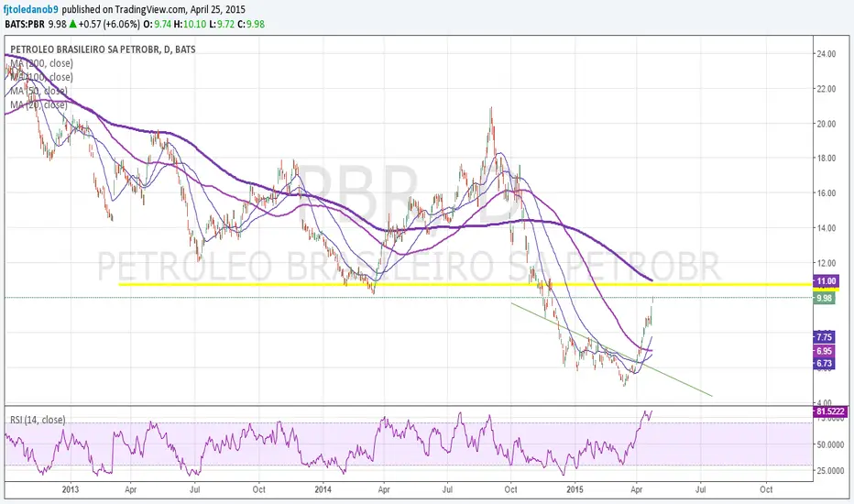Screen dimensions: 854x504
Task: Click the 24.00 price axis value
Action: point(826,54)
